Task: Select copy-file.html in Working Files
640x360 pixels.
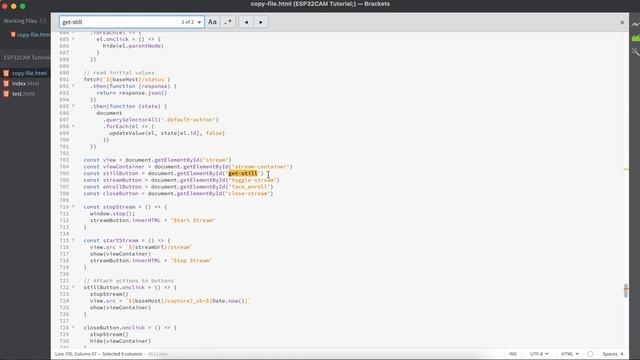Action: point(33,35)
